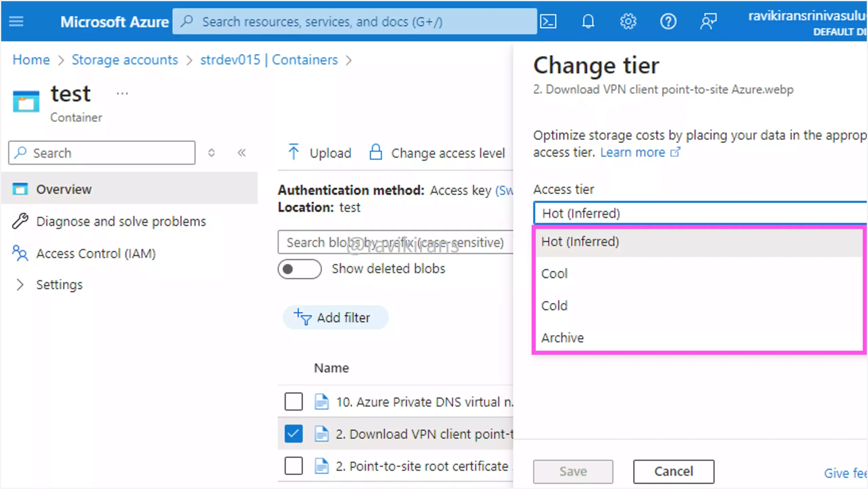
Task: Click the file icon for 2. Download VPN client
Action: tap(321, 434)
